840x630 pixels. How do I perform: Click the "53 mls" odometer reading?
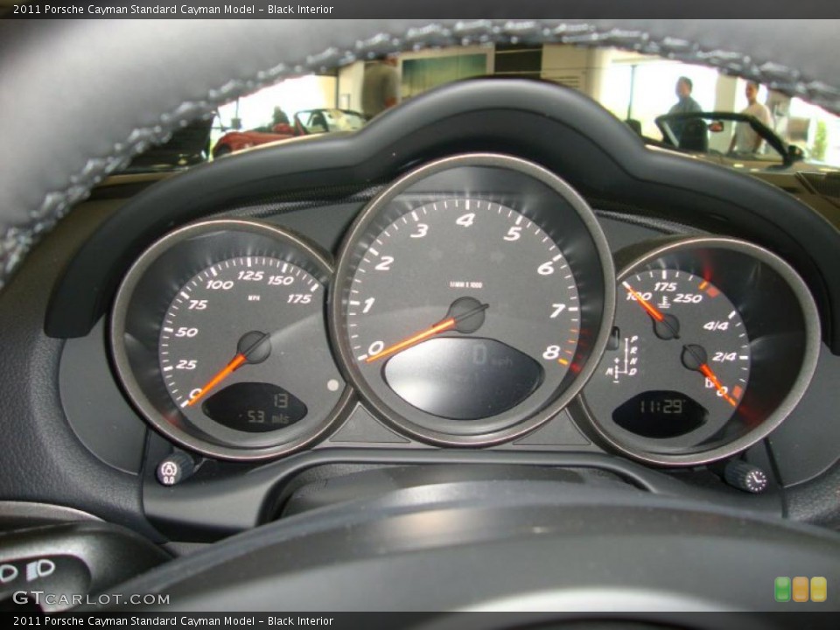click(x=268, y=417)
